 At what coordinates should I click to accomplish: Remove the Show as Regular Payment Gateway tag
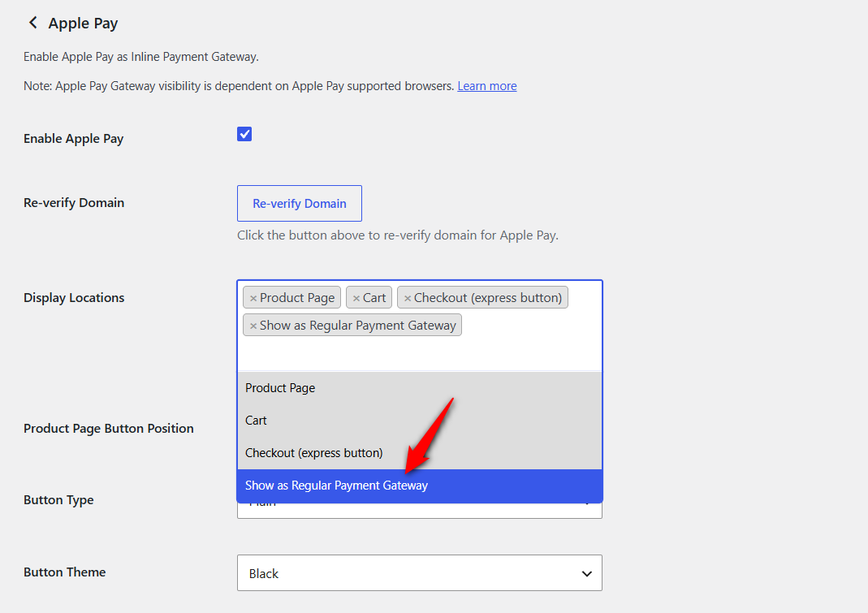[x=253, y=326]
